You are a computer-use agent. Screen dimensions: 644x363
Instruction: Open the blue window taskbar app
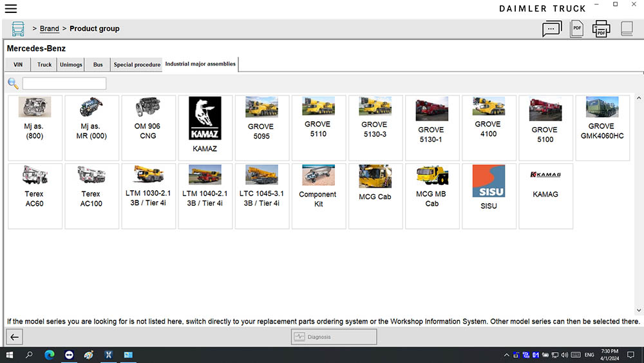click(128, 355)
